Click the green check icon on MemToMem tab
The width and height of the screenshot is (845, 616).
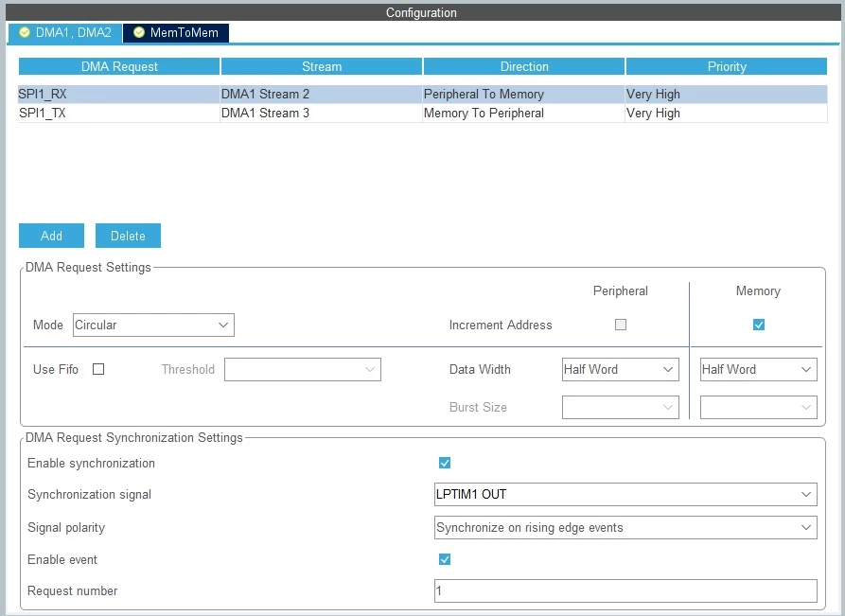pos(139,33)
